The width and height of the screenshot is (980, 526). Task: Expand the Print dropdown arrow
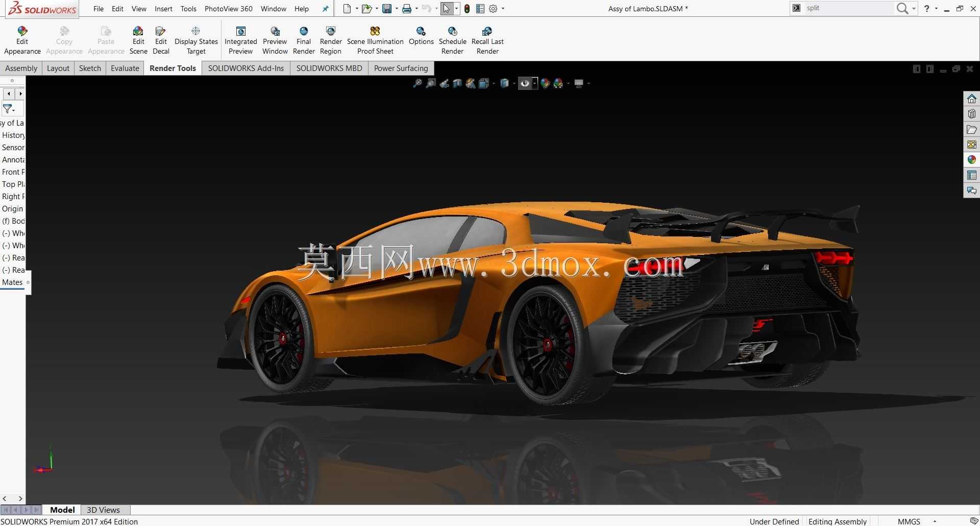416,9
